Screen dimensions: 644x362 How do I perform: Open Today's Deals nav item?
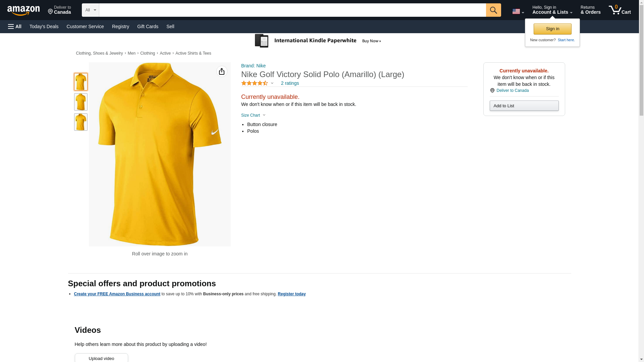(44, 26)
